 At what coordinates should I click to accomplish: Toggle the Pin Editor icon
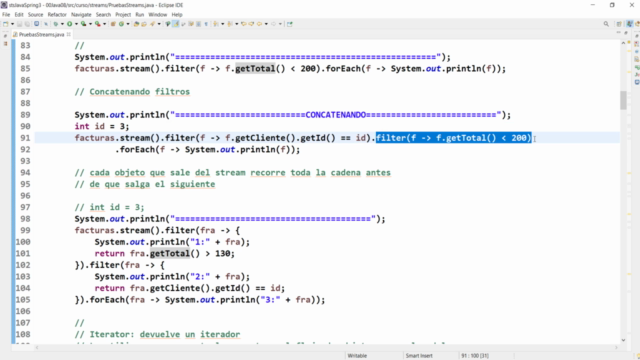pyautogui.click(x=290, y=24)
